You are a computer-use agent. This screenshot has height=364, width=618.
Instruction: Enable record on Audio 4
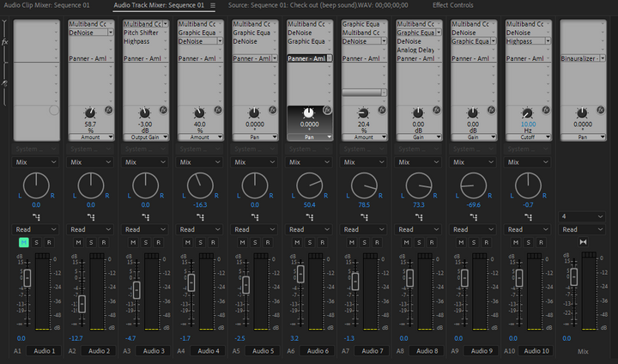(213, 243)
